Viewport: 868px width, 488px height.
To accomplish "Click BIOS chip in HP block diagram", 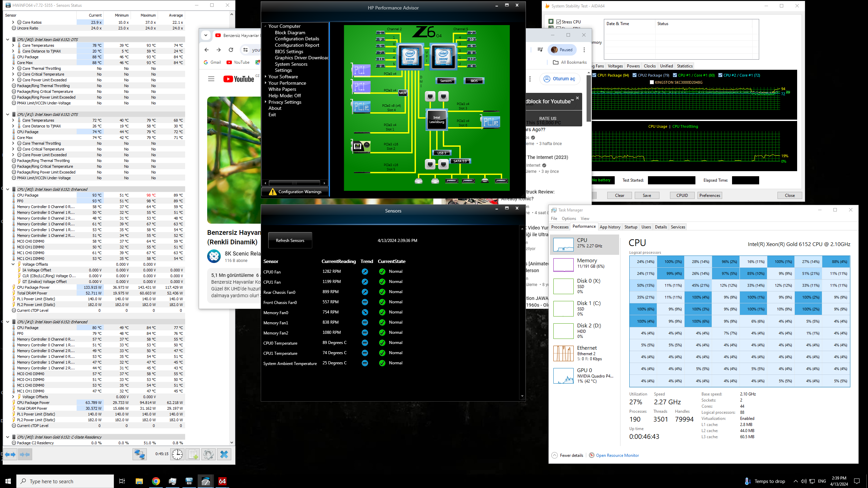I will pyautogui.click(x=474, y=81).
